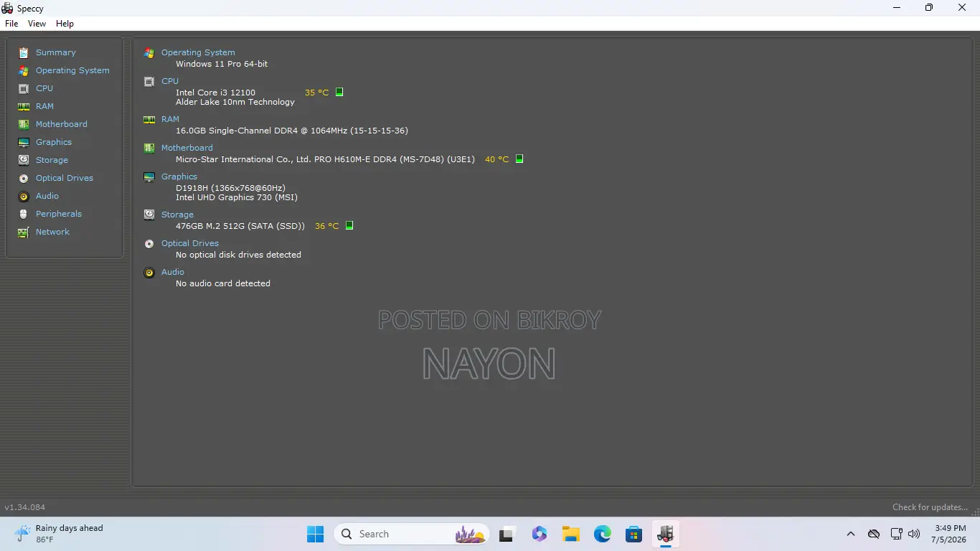
Task: Open the Help menu
Action: [x=65, y=24]
